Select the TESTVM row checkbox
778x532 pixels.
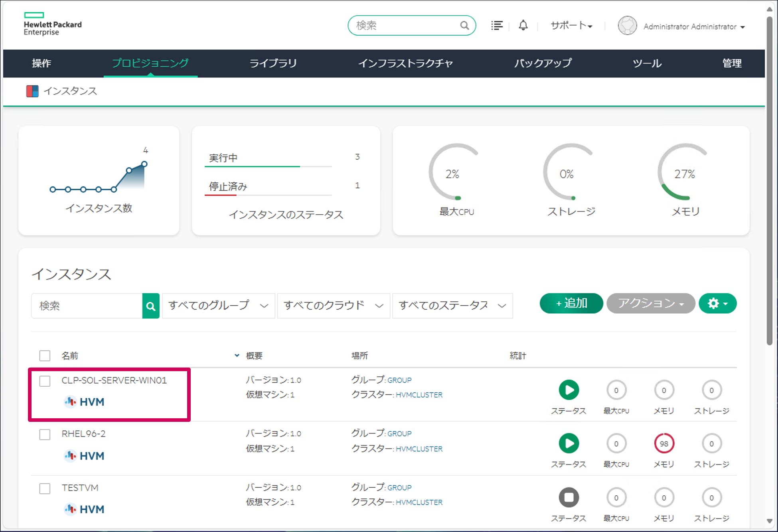coord(45,488)
